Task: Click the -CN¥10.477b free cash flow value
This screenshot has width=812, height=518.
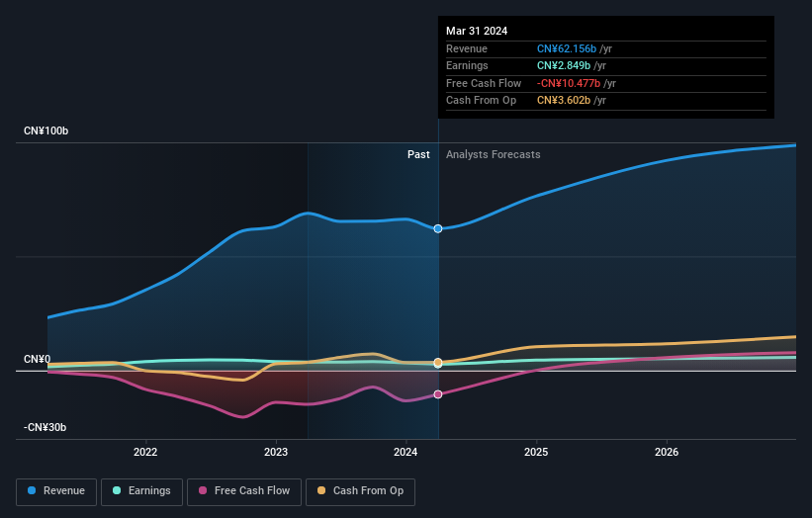Action: [x=569, y=83]
